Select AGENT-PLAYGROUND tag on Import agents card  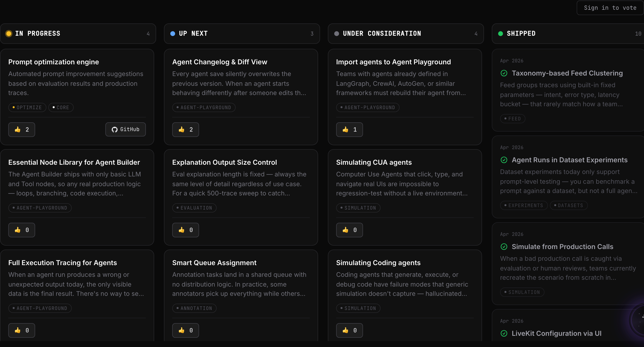(368, 107)
